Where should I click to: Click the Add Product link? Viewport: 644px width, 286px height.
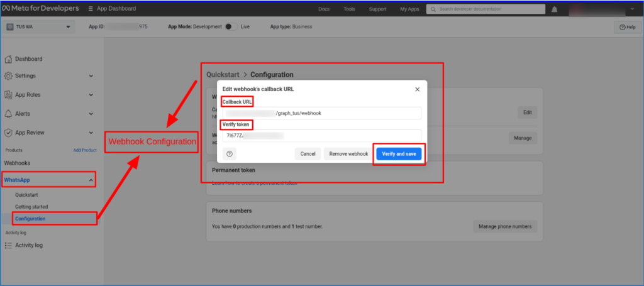[85, 150]
